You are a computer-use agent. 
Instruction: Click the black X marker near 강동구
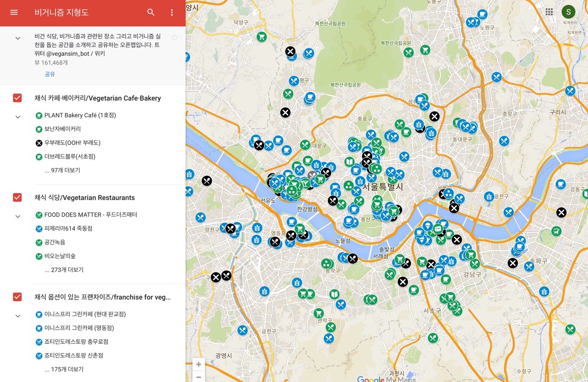[x=561, y=212]
